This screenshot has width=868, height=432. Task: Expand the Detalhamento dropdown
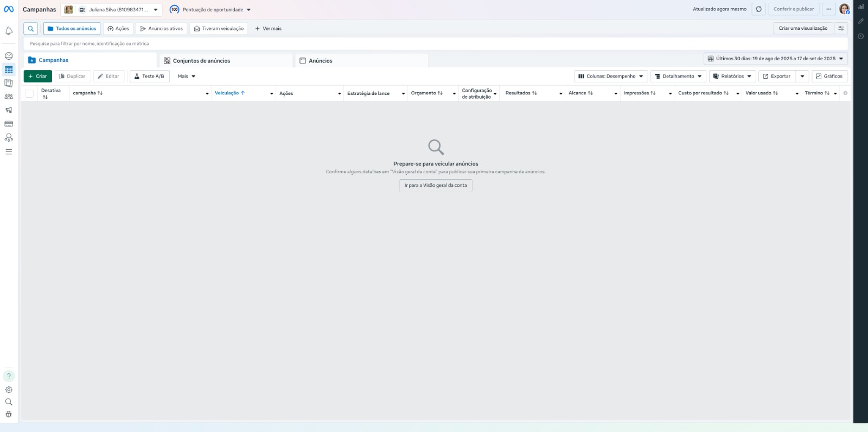coord(678,77)
